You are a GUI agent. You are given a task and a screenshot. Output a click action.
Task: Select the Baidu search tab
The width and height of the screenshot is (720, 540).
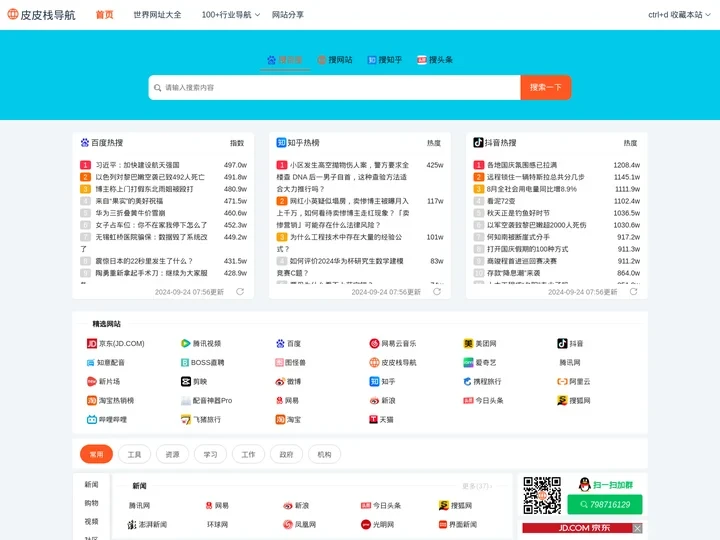coord(285,60)
